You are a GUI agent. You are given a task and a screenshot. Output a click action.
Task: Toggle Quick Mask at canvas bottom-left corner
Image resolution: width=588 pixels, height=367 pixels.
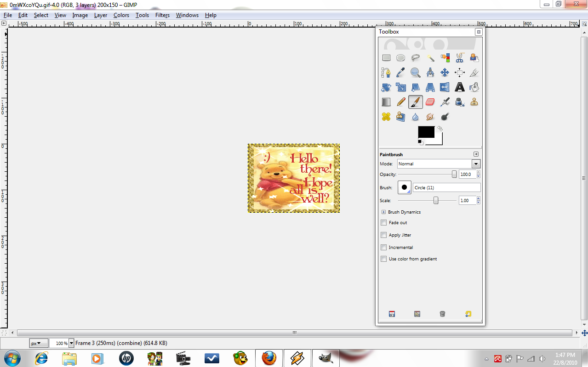point(4,333)
